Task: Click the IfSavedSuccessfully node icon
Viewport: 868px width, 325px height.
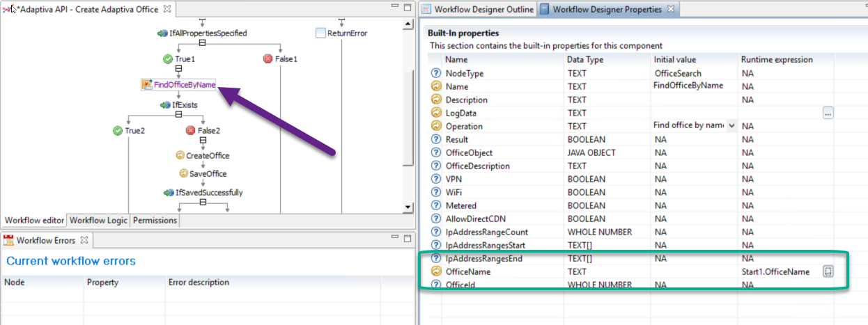Action: (168, 192)
